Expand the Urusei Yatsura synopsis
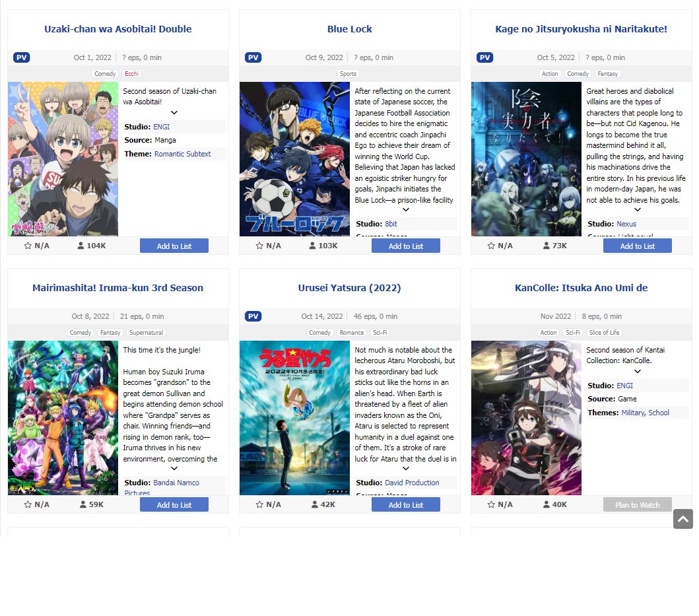Image resolution: width=699 pixels, height=616 pixels. 406,468
